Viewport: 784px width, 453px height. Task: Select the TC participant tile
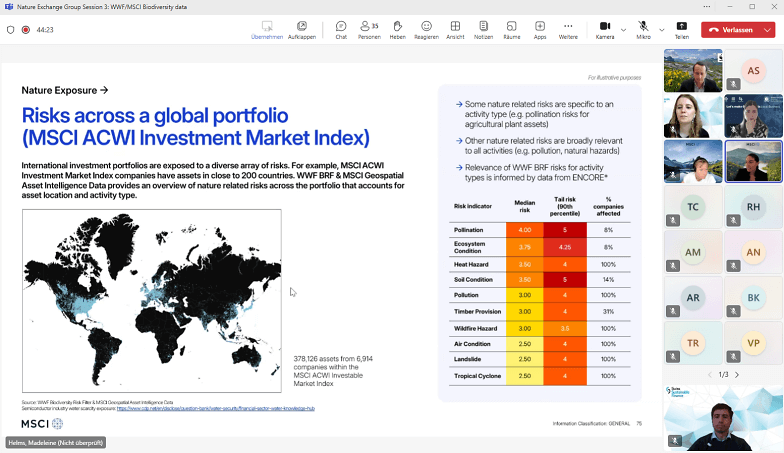(x=692, y=207)
